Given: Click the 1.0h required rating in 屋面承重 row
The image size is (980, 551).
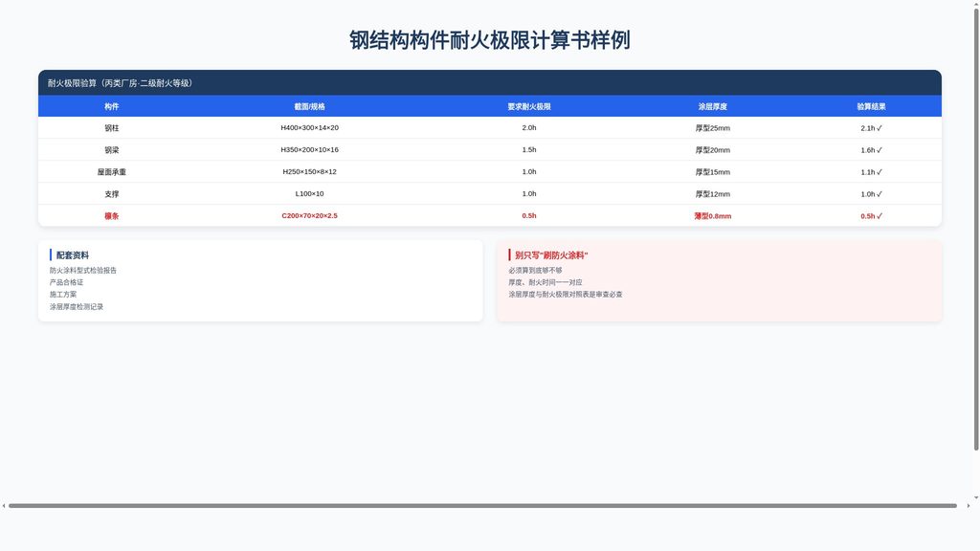Looking at the screenshot, I should point(528,171).
